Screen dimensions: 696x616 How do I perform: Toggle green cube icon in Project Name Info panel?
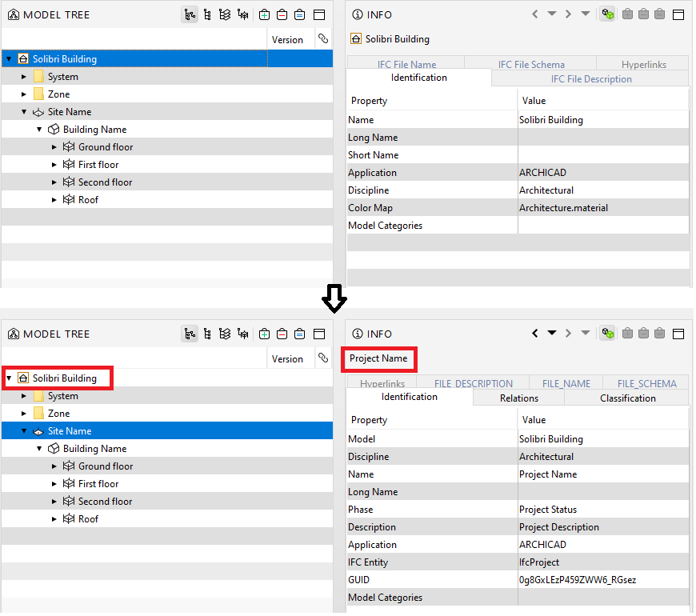click(608, 334)
